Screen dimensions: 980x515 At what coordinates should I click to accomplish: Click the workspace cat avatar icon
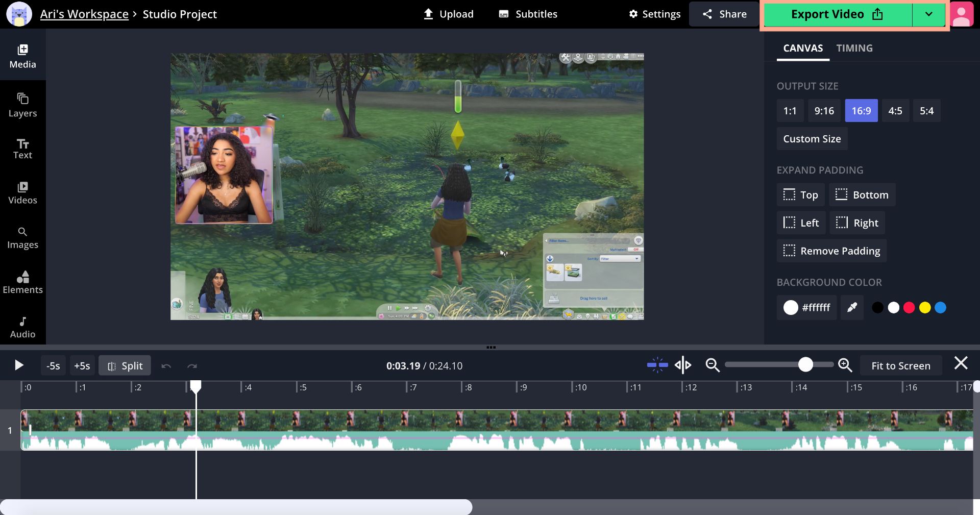coord(19,14)
